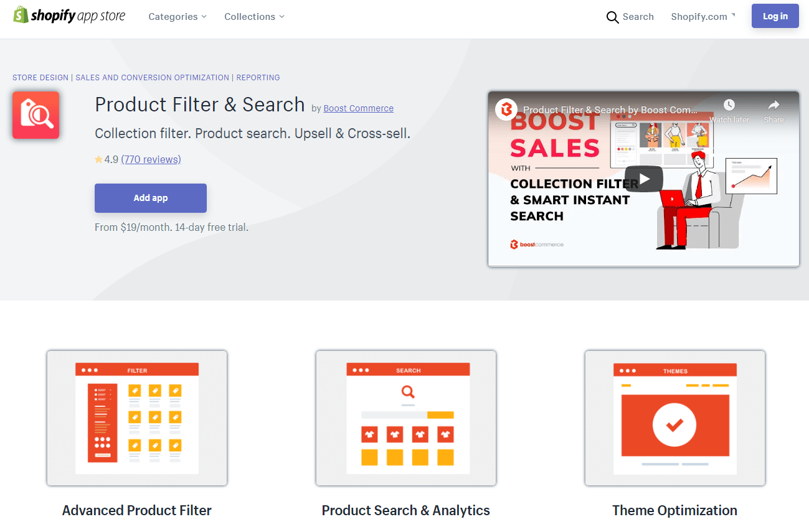
Task: Open the Categories dropdown menu
Action: (x=177, y=17)
